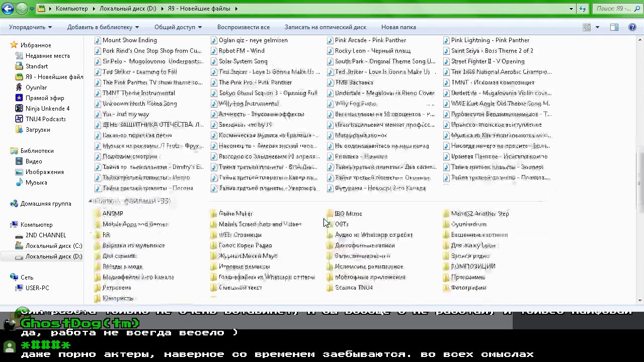Select file Rocky Leon - Черный плащ
The width and height of the screenshot is (644, 362).
coord(373,51)
